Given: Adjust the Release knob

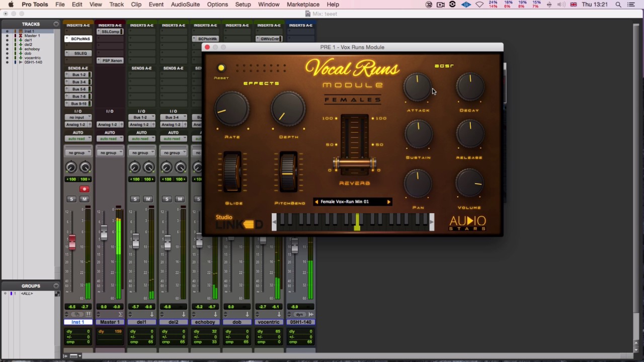Looking at the screenshot, I should pyautogui.click(x=470, y=134).
